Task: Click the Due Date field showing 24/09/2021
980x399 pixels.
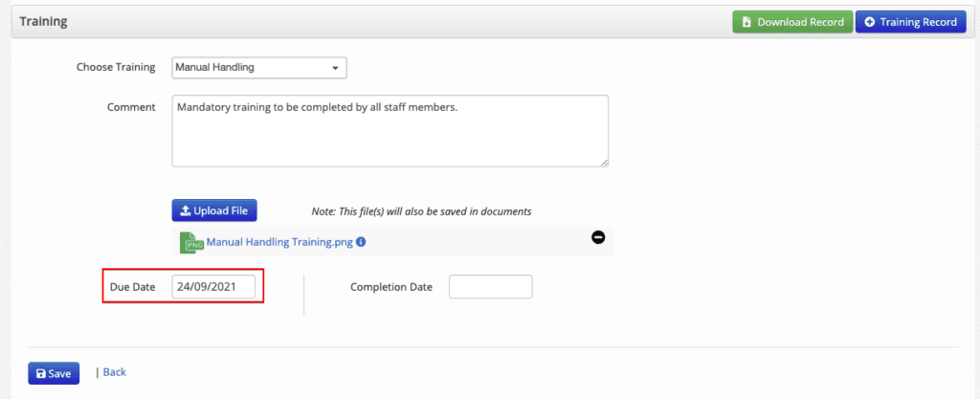Action: pyautogui.click(x=213, y=287)
